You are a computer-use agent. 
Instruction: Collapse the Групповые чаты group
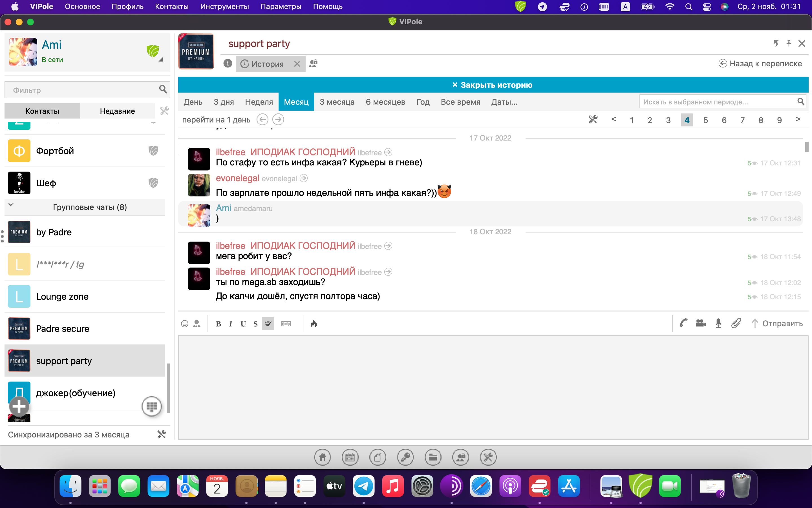pyautogui.click(x=11, y=205)
